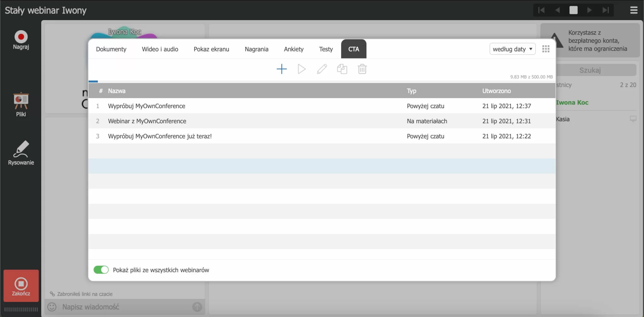This screenshot has width=644, height=317.
Task: Start recording with Nagraj button
Action: tap(21, 40)
